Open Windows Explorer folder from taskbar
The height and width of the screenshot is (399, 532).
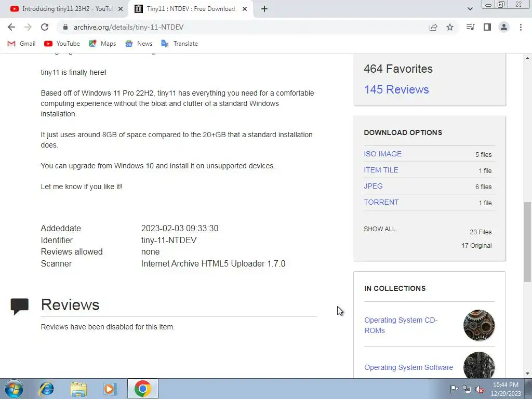pos(78,389)
